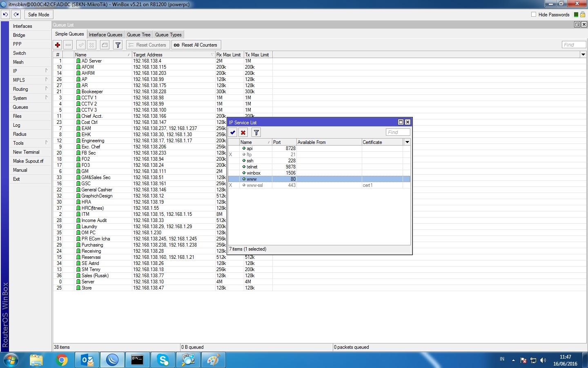Viewport: 588px width, 368px height.
Task: Open the filter in Queue List toolbar
Action: (118, 45)
